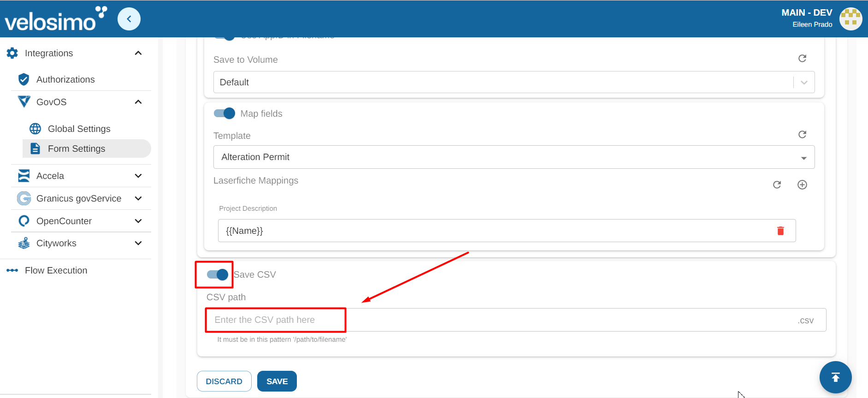Open the user avatar for Eileen Prado
This screenshot has width=868, height=398.
click(850, 19)
